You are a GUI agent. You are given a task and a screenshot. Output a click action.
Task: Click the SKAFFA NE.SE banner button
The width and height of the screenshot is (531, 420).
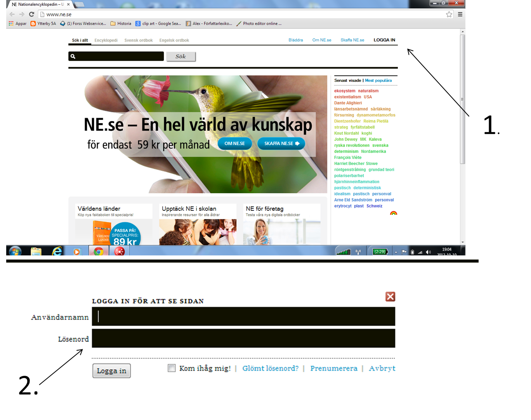(281, 144)
